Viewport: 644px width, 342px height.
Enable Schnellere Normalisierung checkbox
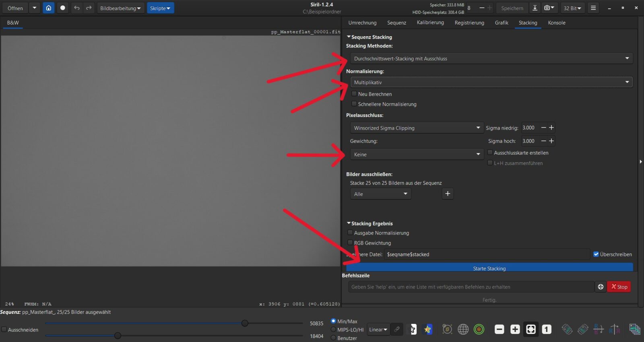(354, 104)
